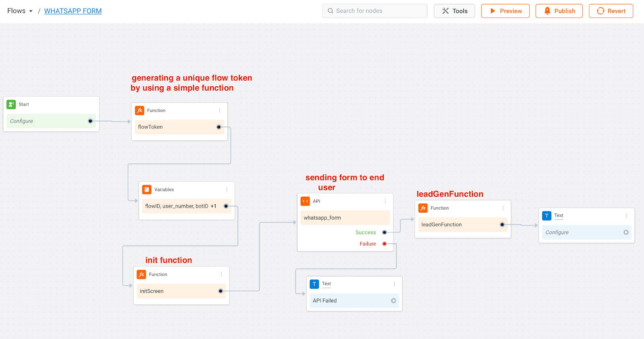644x339 pixels.
Task: Click the API Failed Text node T icon
Action: pos(314,284)
